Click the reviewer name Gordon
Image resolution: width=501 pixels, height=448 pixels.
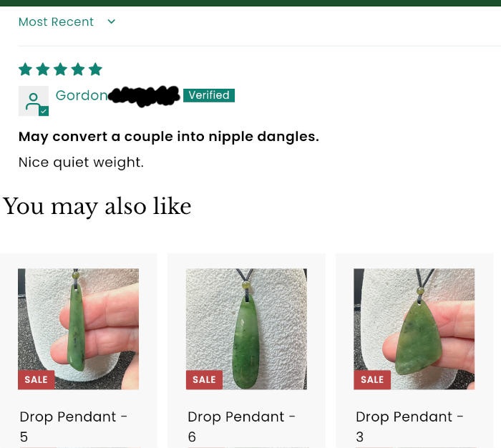click(x=82, y=95)
